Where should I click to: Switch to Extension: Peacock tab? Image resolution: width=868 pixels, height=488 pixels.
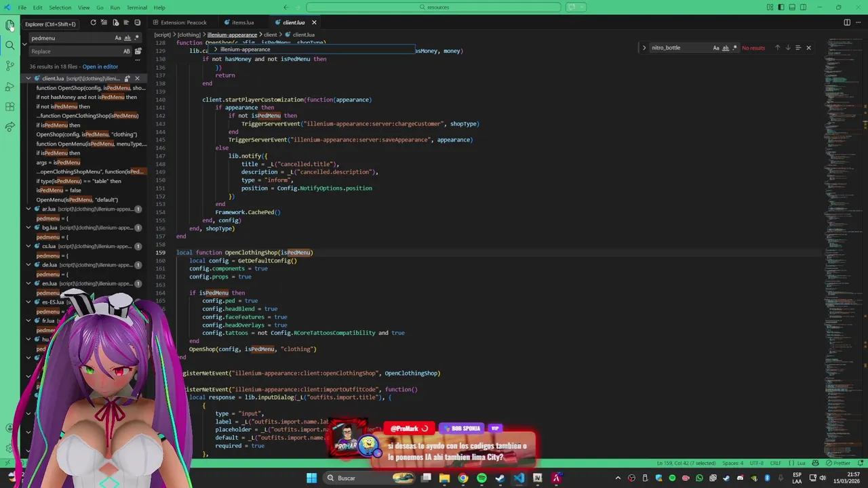184,22
